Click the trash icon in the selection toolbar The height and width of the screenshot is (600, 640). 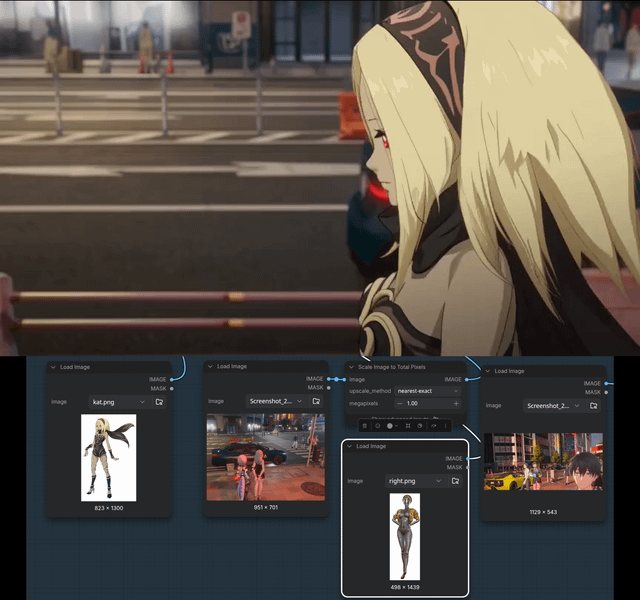click(x=365, y=426)
